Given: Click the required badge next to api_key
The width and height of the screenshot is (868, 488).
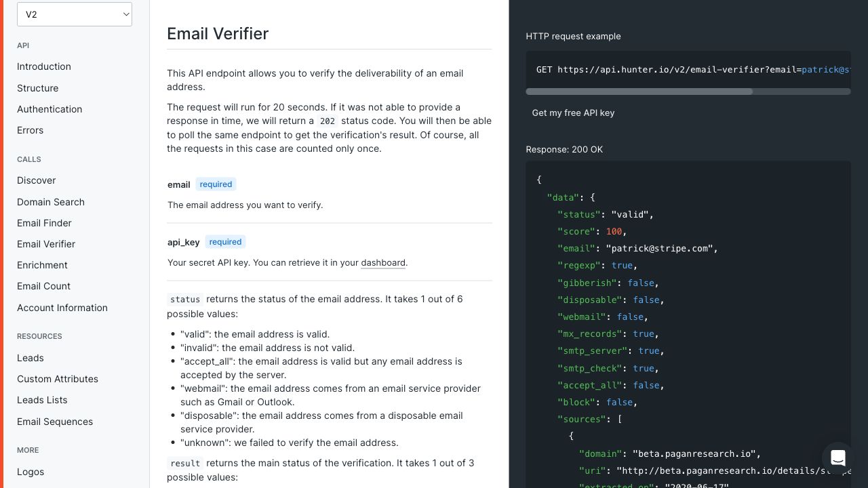Looking at the screenshot, I should click(226, 242).
